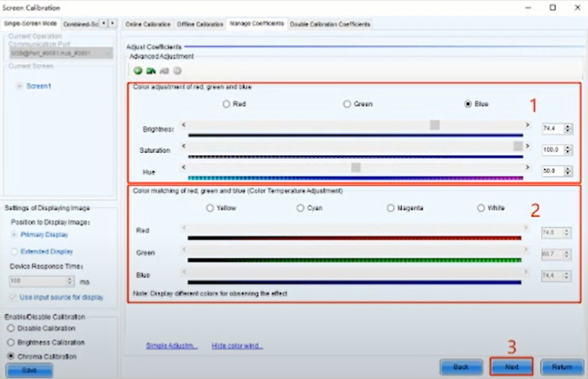
Task: Click the Green color-matching value spinner
Action: click(x=567, y=255)
